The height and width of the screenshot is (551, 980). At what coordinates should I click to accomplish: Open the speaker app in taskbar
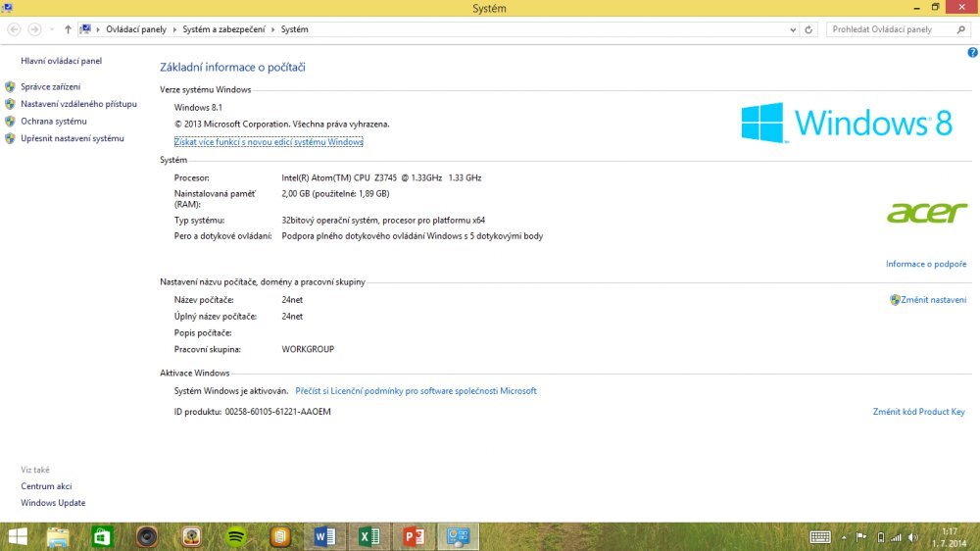[x=147, y=536]
